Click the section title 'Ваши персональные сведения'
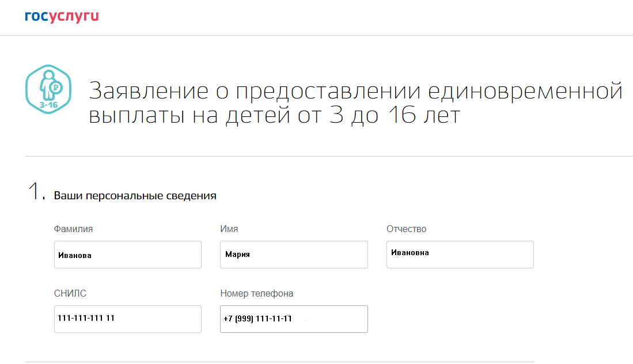This screenshot has width=633, height=364. click(135, 195)
